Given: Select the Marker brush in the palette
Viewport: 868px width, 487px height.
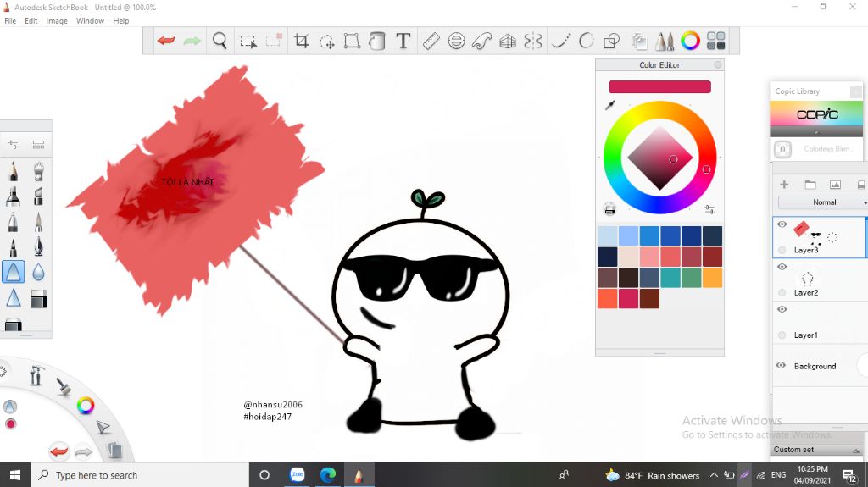Looking at the screenshot, I should coord(14,196).
